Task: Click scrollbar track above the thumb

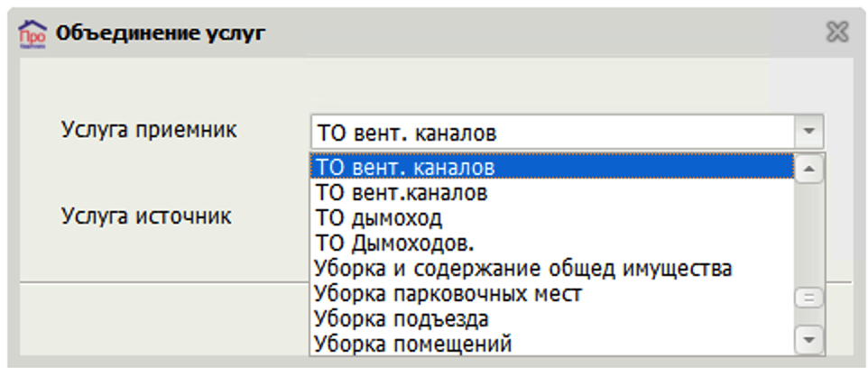Action: pos(808,236)
